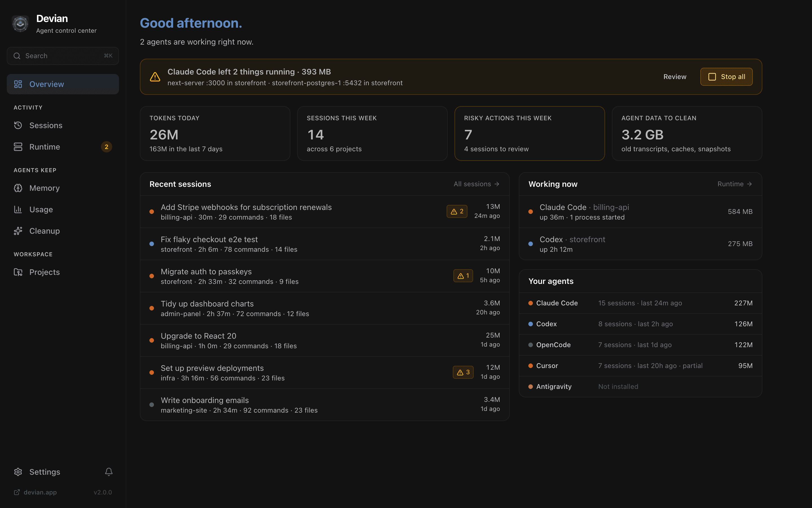812x508 pixels.
Task: Click the external link icon beside devian.app
Action: pos(17,492)
